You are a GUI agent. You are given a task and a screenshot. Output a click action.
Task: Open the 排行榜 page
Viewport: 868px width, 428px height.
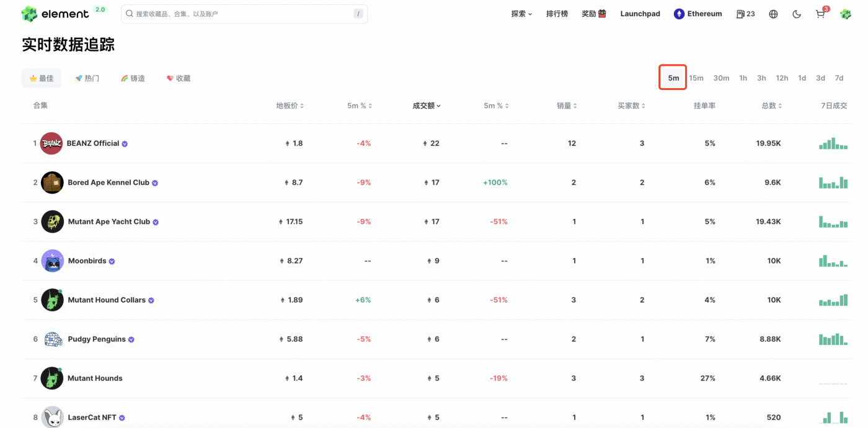pos(557,14)
